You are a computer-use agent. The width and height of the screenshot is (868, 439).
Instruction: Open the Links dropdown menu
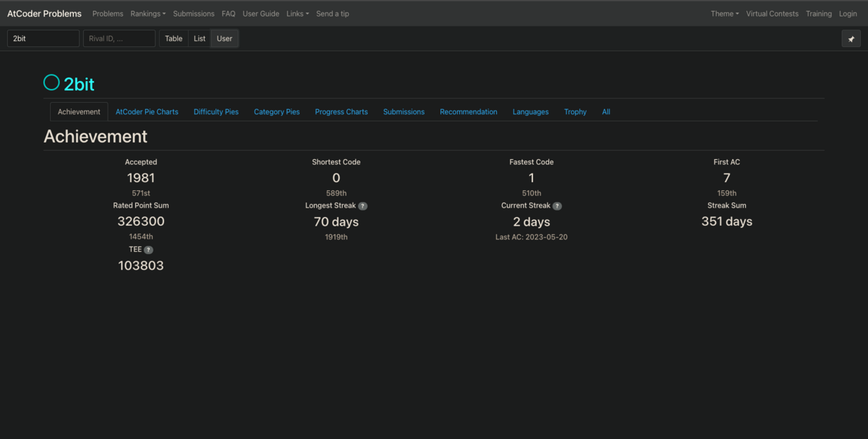point(297,14)
